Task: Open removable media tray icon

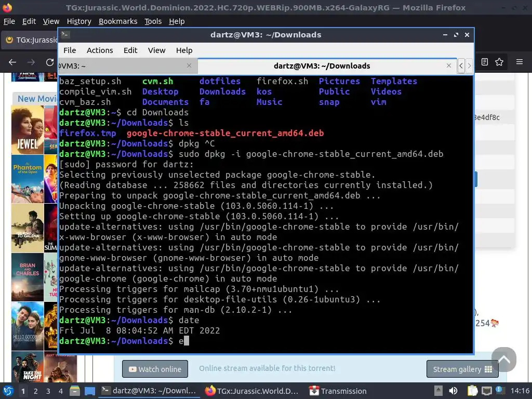Action: [438, 391]
